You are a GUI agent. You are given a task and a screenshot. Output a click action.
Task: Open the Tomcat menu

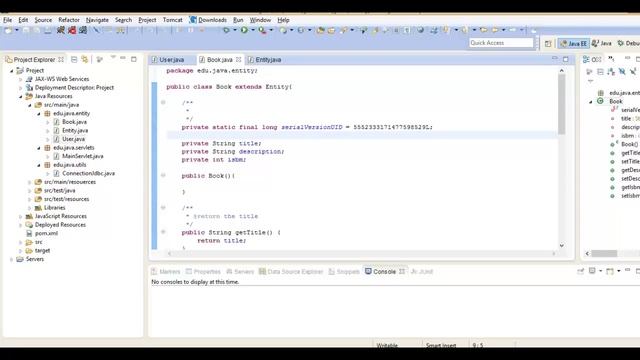[172, 20]
